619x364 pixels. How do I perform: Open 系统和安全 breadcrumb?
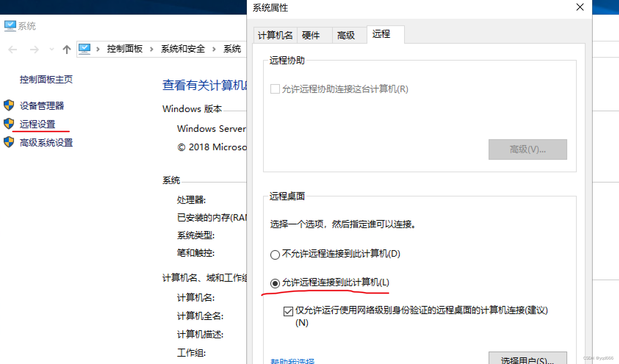(183, 49)
